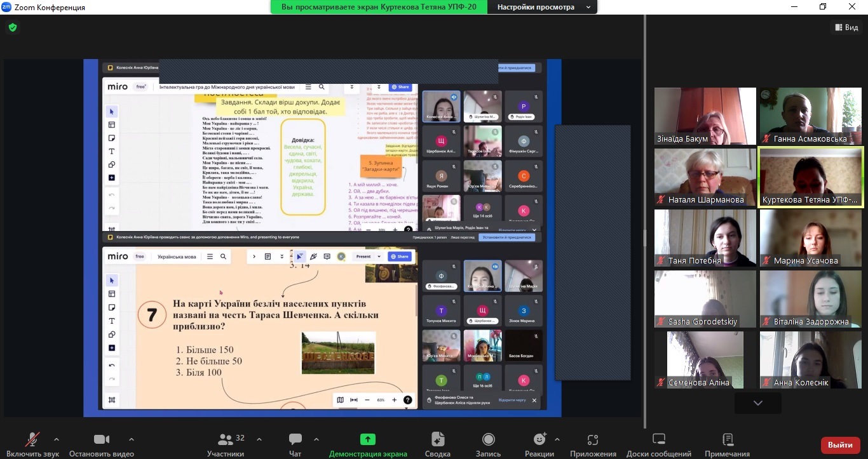Click Шевченкове sign image on board
The height and width of the screenshot is (459, 868).
[337, 352]
